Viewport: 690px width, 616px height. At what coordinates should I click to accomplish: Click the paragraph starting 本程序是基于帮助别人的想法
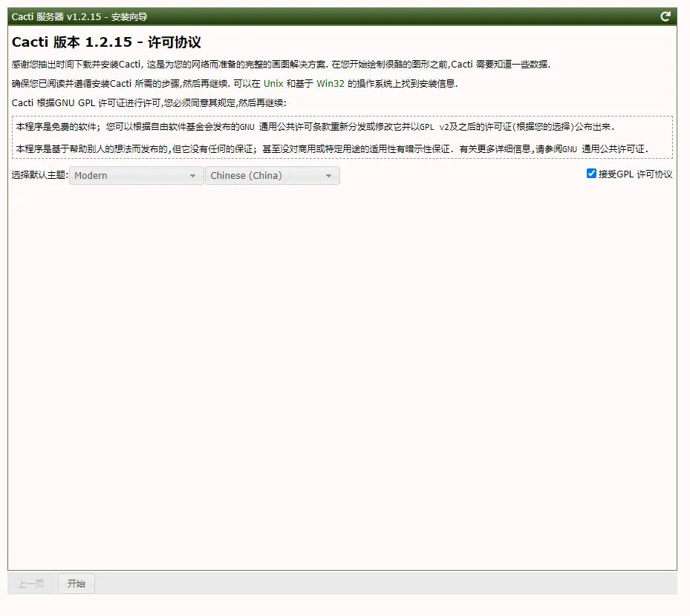(x=332, y=149)
